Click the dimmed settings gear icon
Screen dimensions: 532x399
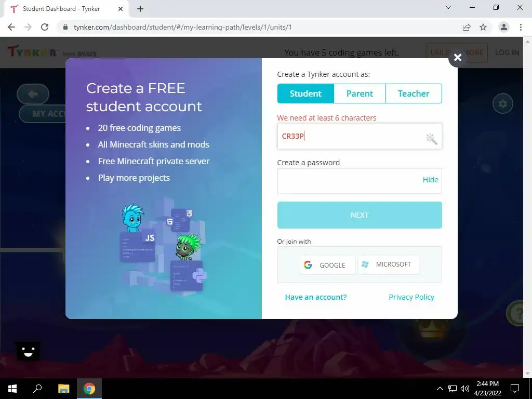pyautogui.click(x=502, y=103)
